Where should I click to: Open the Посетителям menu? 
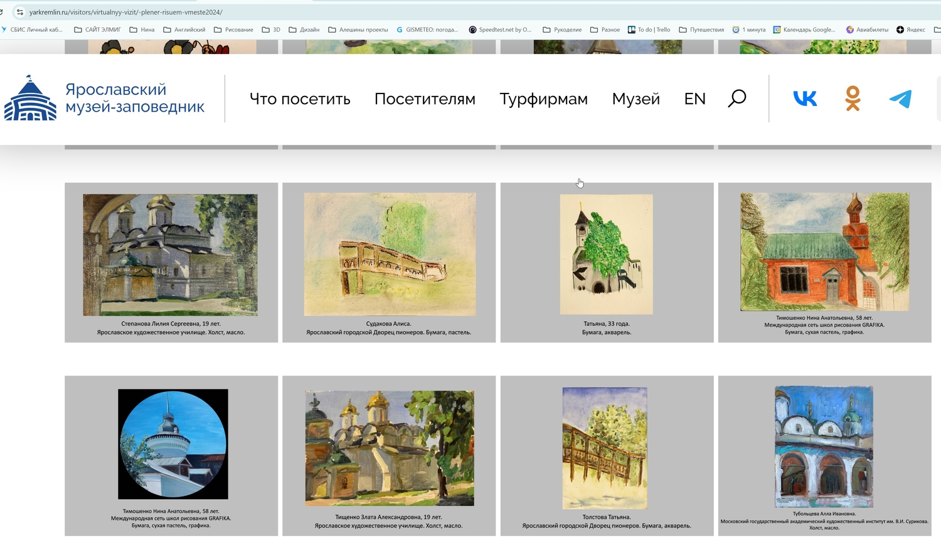(425, 99)
